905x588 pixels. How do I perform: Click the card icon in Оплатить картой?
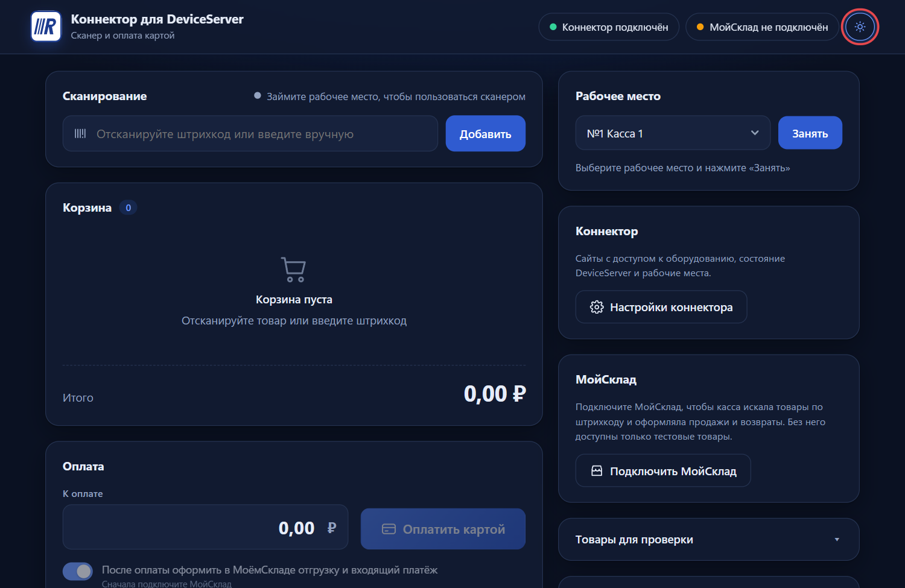coord(389,529)
